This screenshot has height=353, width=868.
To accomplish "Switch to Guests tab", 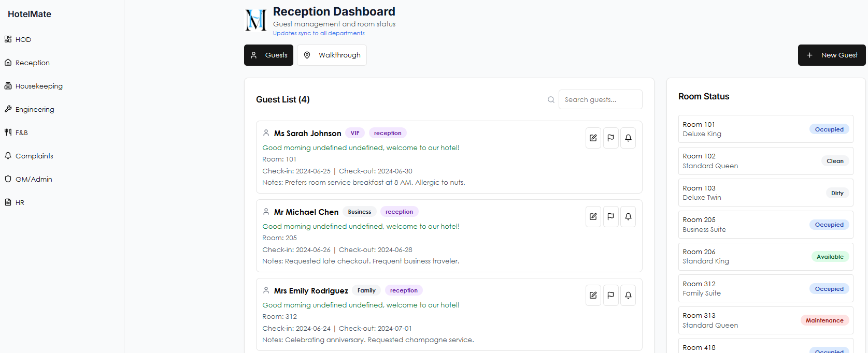I will tap(268, 55).
